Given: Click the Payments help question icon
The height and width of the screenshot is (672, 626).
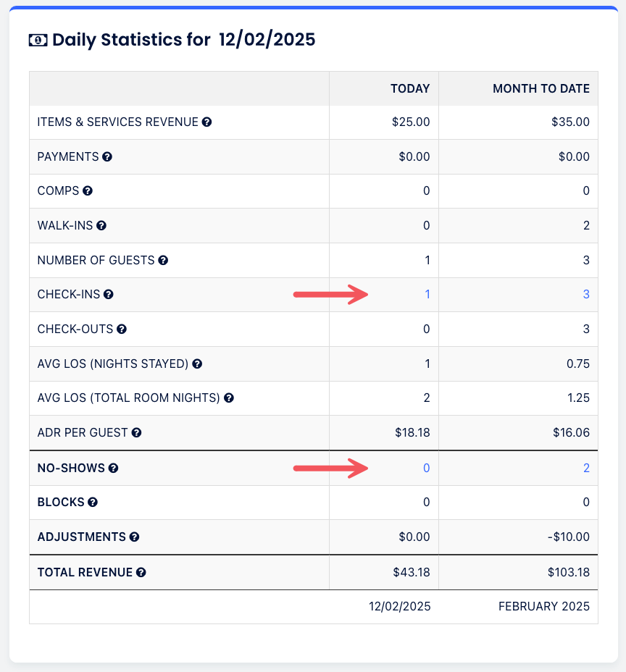Looking at the screenshot, I should pos(107,156).
